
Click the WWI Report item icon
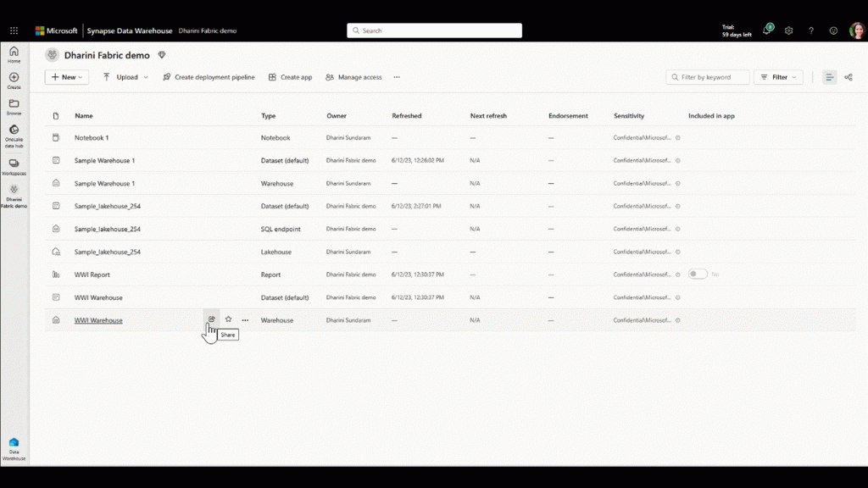(56, 274)
